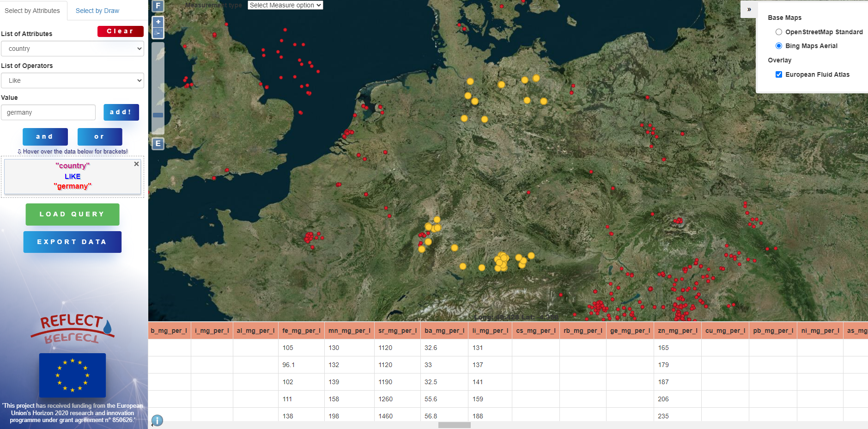The width and height of the screenshot is (868, 429).
Task: Open the List of Attributes dropdown
Action: 72,49
